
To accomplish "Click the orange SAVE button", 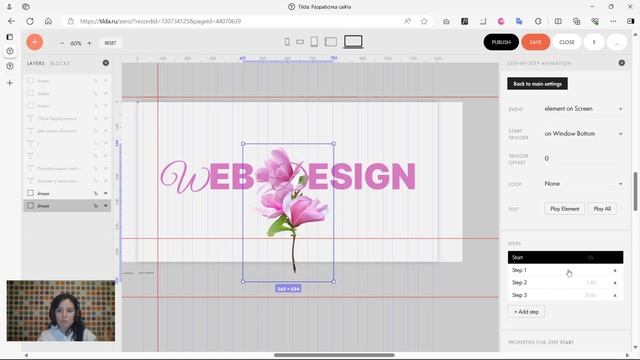I will [536, 42].
